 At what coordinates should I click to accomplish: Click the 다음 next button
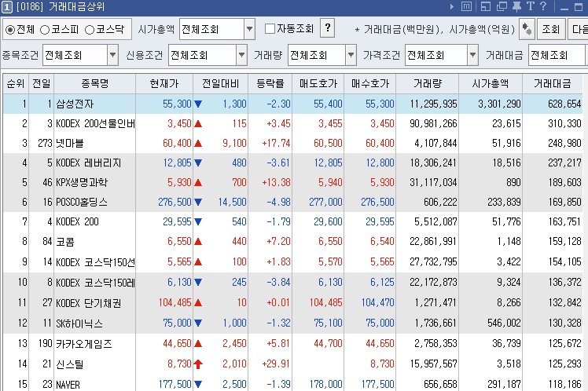579,29
